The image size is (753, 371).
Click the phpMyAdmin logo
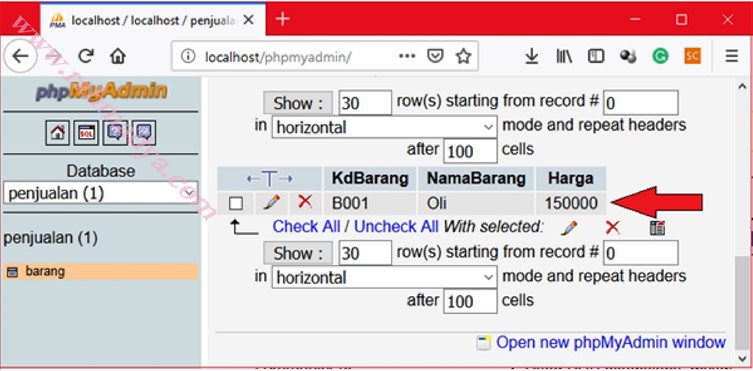101,92
